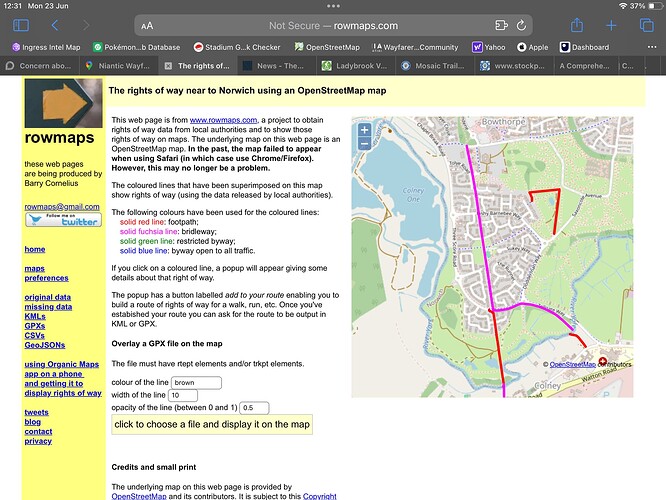Click the opacity of the line field

[x=254, y=408]
